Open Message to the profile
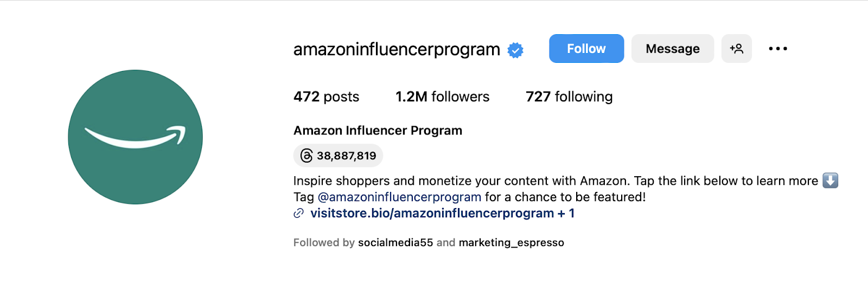 point(672,49)
